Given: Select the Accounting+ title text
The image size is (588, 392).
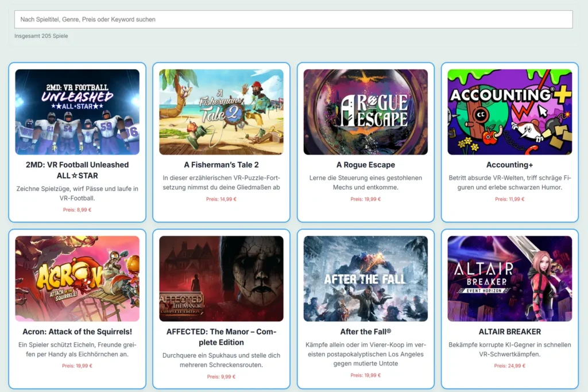Looking at the screenshot, I should [510, 165].
